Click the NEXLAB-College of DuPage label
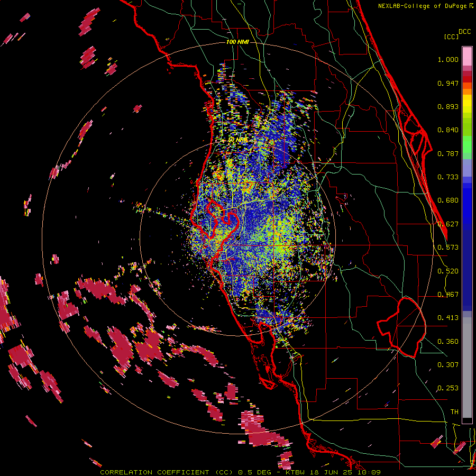The width and height of the screenshot is (476, 476). click(423, 6)
